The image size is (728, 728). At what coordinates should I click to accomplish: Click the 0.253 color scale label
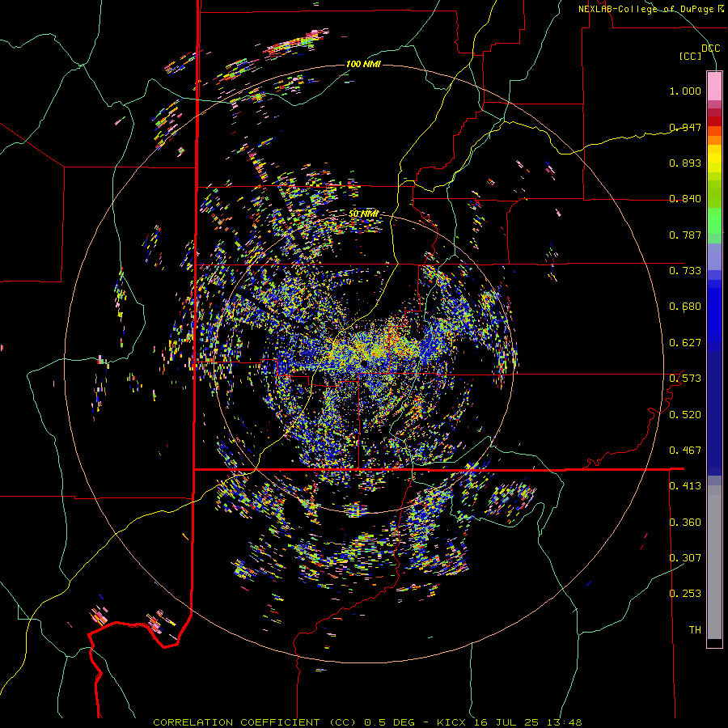point(685,594)
